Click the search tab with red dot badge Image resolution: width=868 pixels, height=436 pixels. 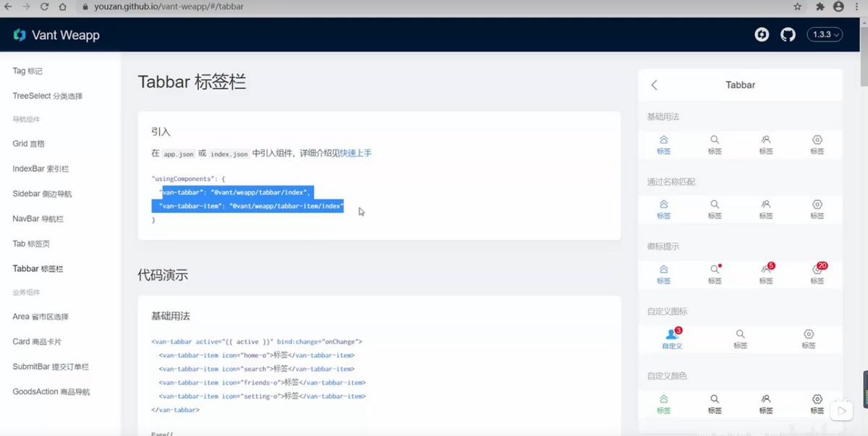(715, 273)
